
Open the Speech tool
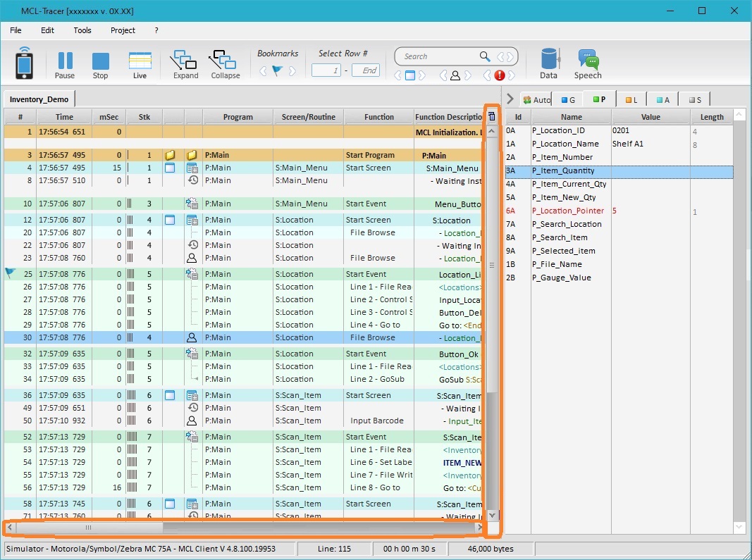[x=588, y=65]
